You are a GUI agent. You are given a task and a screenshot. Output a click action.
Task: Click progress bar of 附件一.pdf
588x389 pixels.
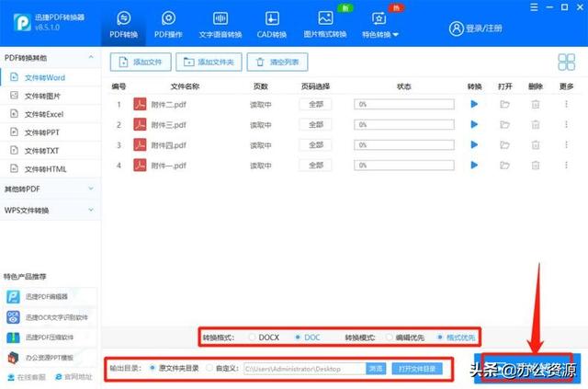(x=404, y=165)
